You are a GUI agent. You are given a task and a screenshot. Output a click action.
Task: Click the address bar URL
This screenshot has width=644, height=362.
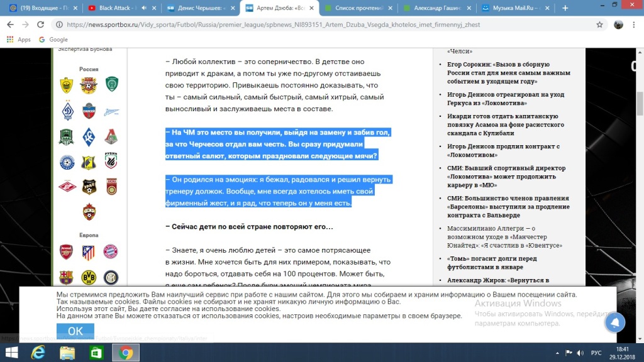coord(273,25)
